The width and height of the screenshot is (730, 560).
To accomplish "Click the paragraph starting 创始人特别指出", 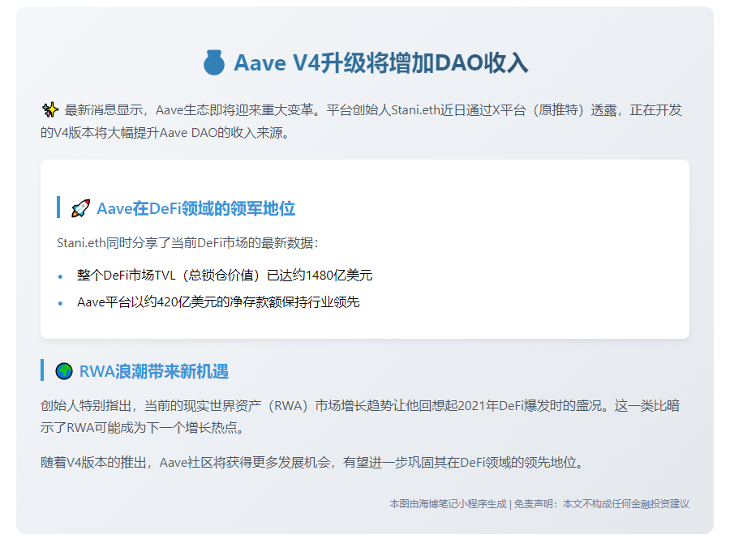I will pos(360,417).
